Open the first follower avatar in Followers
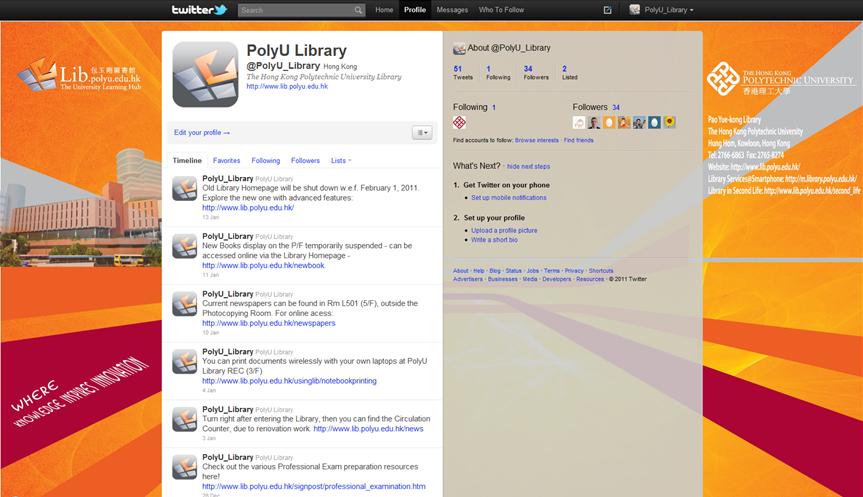Viewport: 863px width, 497px height. [579, 122]
